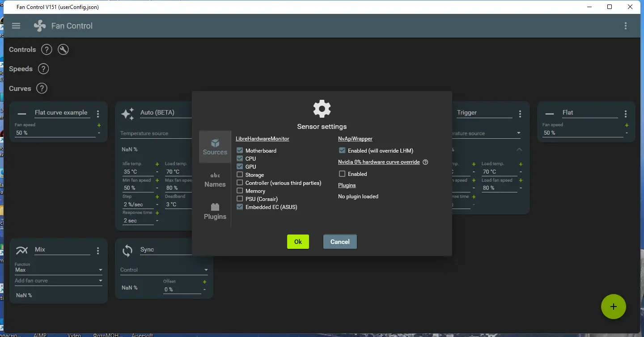Decrease fan speed on Flat curve example
The image size is (644, 337).
point(99,133)
